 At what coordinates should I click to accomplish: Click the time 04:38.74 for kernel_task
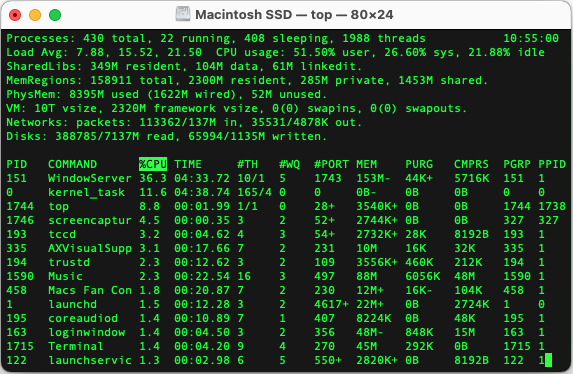tap(202, 192)
